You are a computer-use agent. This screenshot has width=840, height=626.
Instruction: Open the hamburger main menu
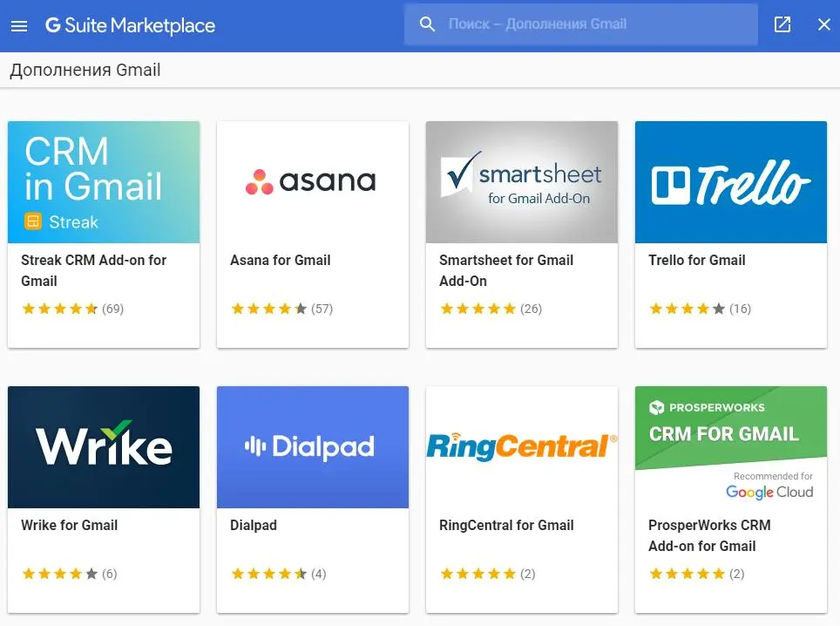(x=19, y=26)
